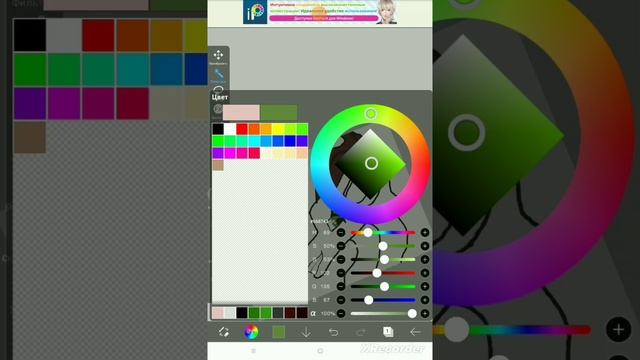Choose the cyan palette swatch
The height and width of the screenshot is (360, 640).
254,141
